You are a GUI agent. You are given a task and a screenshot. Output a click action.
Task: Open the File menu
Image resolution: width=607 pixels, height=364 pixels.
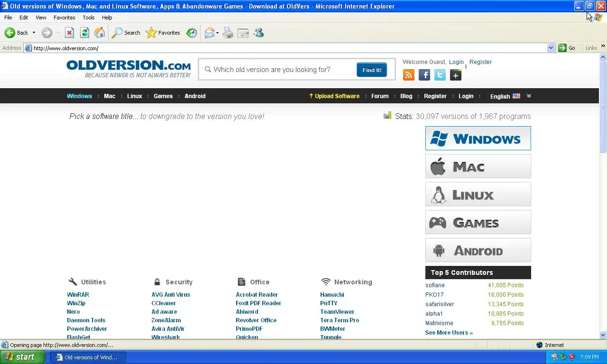[x=8, y=18]
